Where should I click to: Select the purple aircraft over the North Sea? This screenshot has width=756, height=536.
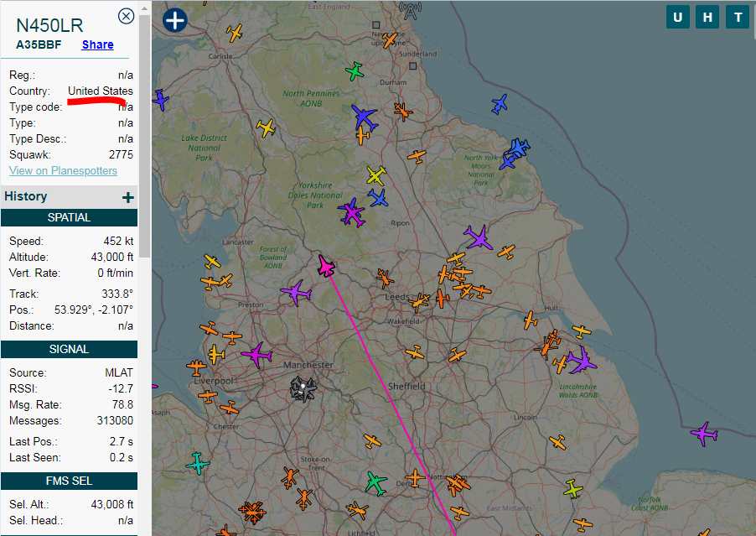click(x=704, y=434)
